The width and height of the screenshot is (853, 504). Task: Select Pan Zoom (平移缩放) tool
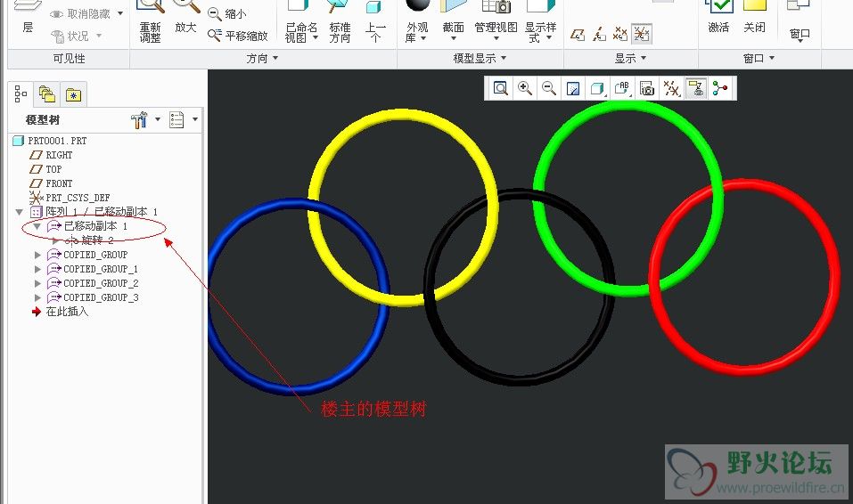[x=238, y=36]
